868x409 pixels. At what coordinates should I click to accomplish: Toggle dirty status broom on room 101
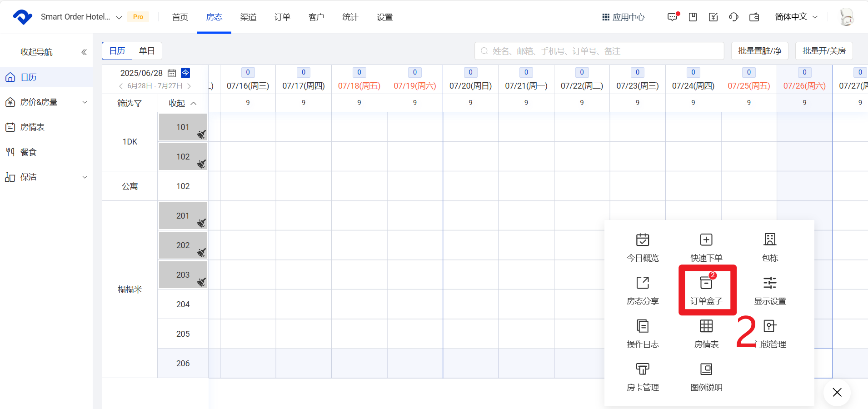click(x=201, y=135)
